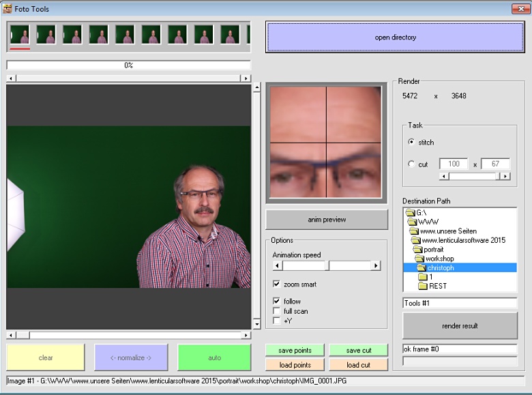Choose the stitch task option
The image size is (532, 395).
[411, 142]
